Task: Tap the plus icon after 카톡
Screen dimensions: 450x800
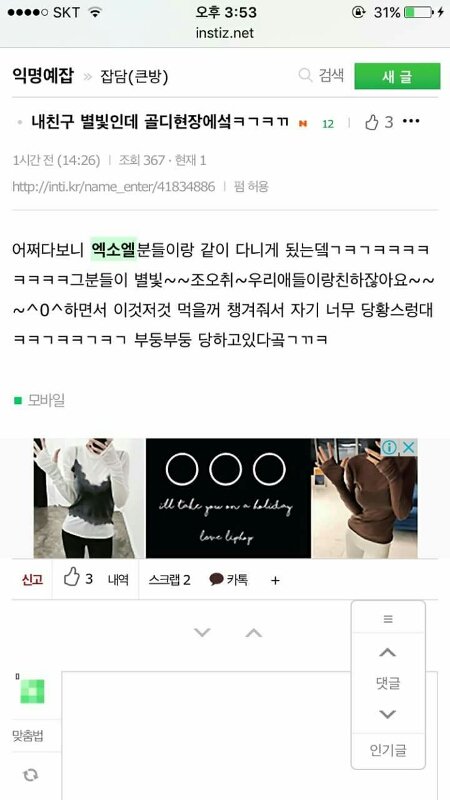Action: click(276, 580)
